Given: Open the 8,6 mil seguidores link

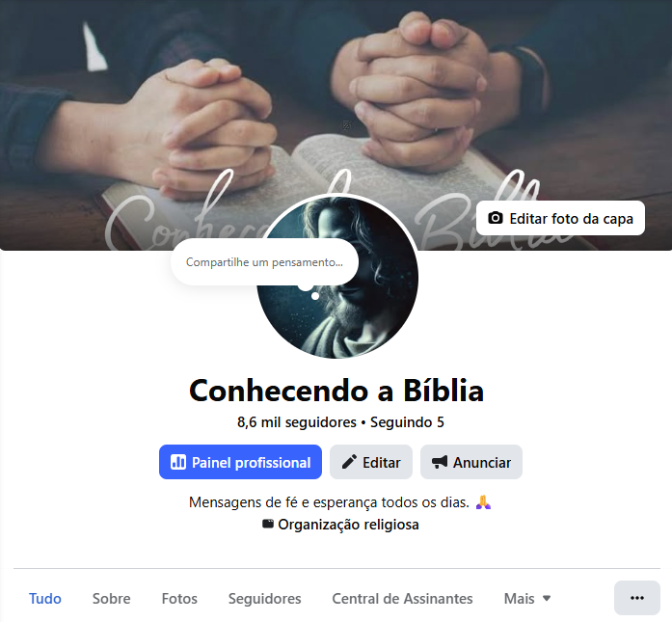Looking at the screenshot, I should (x=297, y=421).
